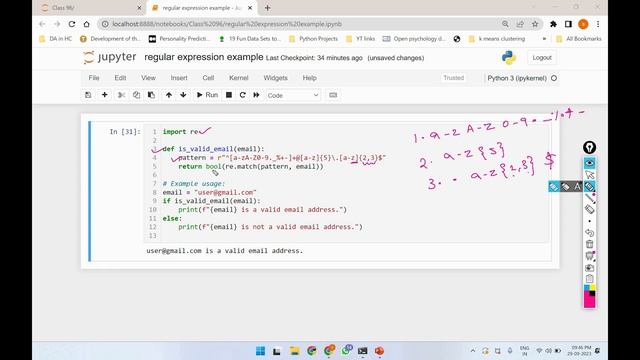Select the eraser in annotation toolbar
The image size is (640, 360).
589,209
